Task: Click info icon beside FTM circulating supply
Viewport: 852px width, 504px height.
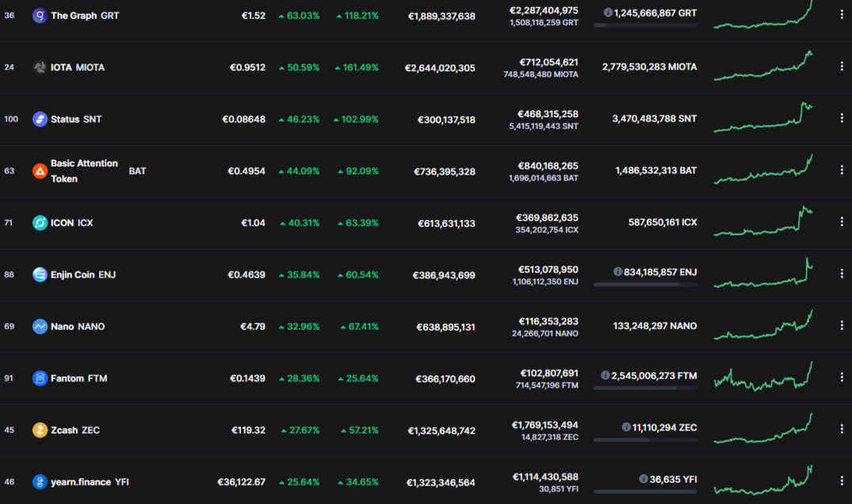Action: click(x=606, y=376)
